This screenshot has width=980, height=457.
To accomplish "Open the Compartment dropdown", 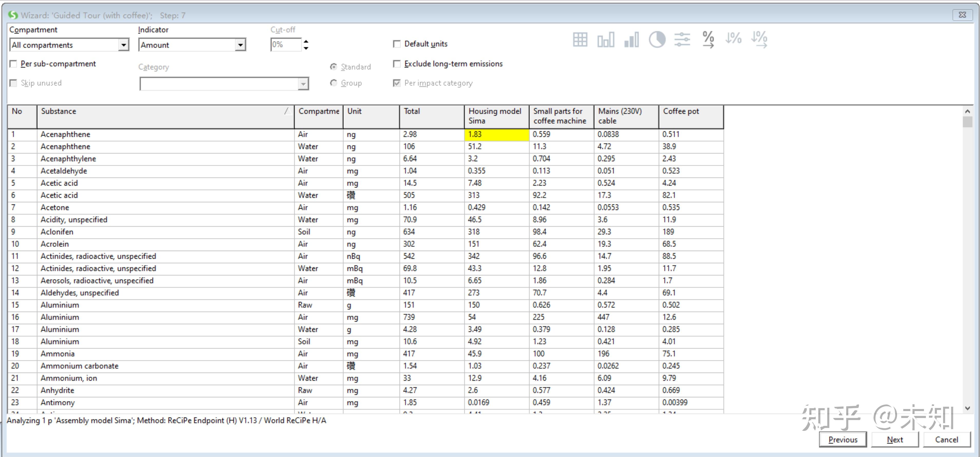I will click(123, 45).
